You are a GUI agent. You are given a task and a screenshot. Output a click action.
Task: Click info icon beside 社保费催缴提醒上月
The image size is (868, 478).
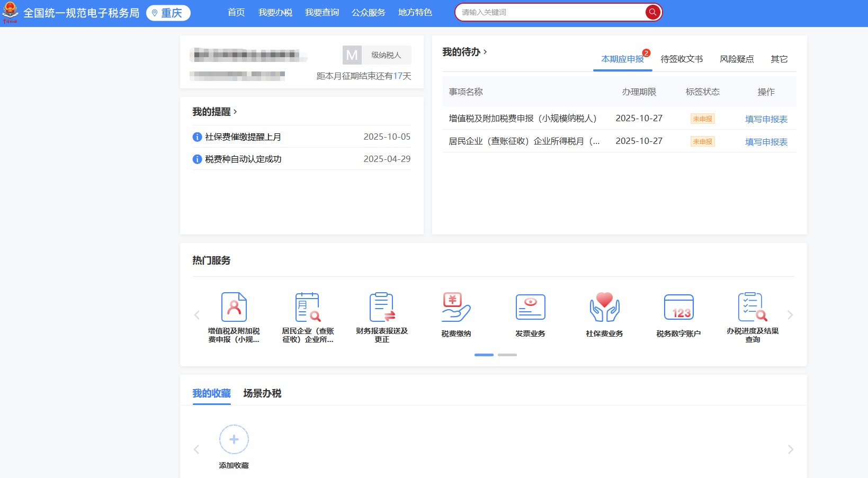pos(197,137)
